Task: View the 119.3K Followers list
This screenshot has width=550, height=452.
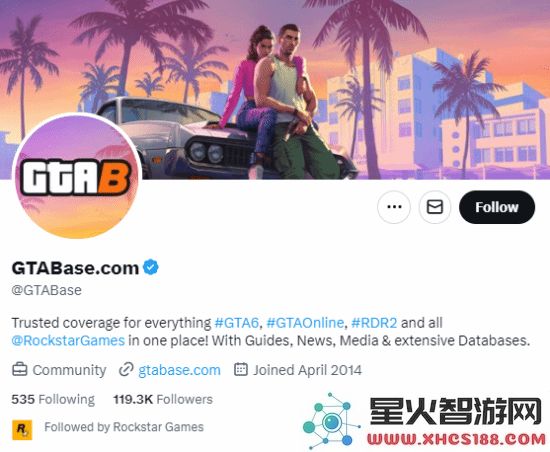Action: 163,399
